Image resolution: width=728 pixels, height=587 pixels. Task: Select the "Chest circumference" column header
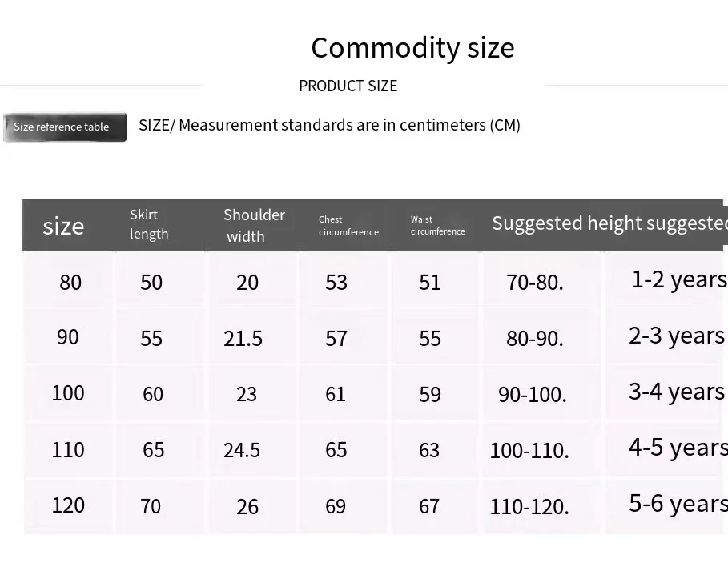(x=348, y=226)
